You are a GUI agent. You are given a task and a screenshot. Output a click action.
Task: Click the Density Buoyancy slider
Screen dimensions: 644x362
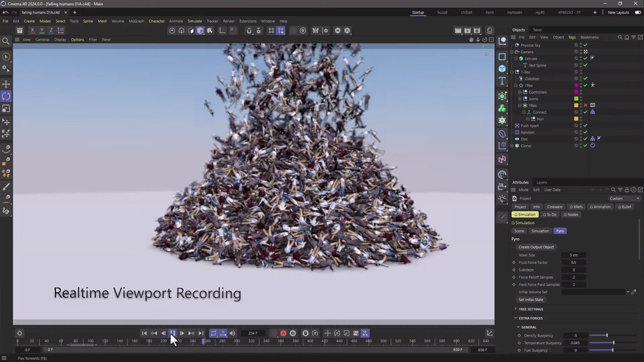pyautogui.click(x=606, y=335)
